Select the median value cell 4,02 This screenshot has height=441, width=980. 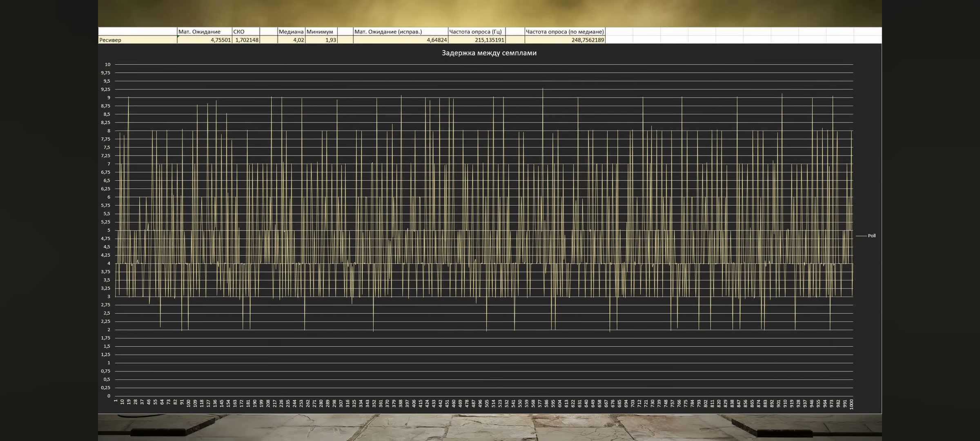[291, 40]
